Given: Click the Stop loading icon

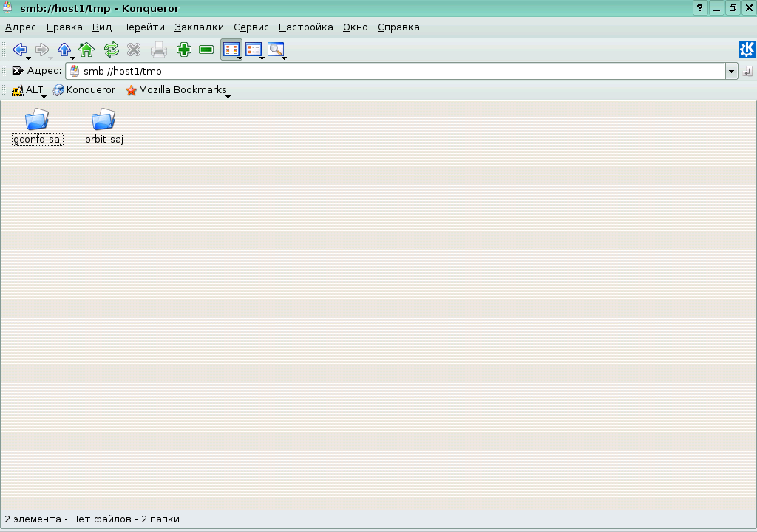Looking at the screenshot, I should 134,50.
